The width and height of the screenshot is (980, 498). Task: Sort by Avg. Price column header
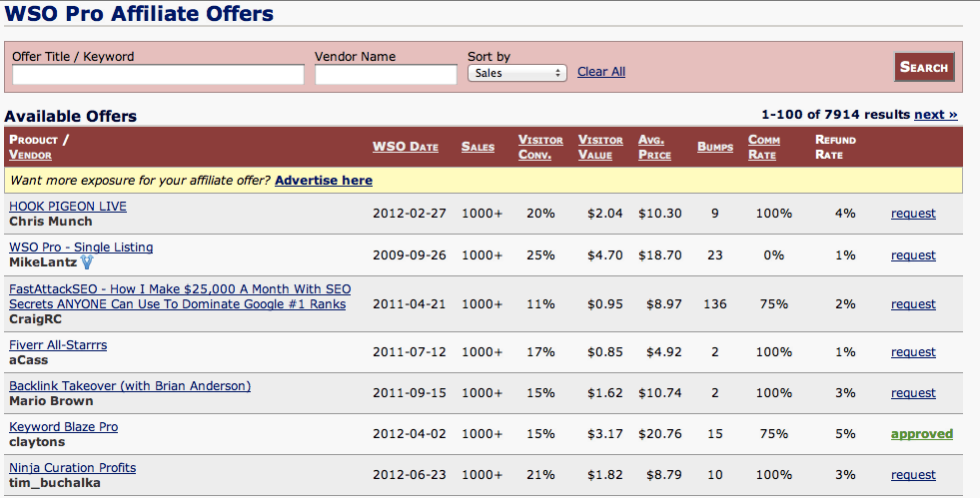[654, 148]
